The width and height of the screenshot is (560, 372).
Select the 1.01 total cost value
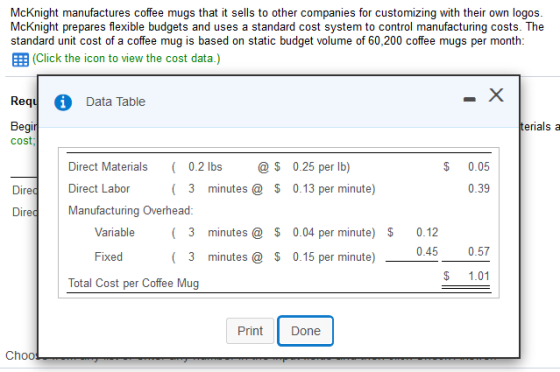[479, 276]
